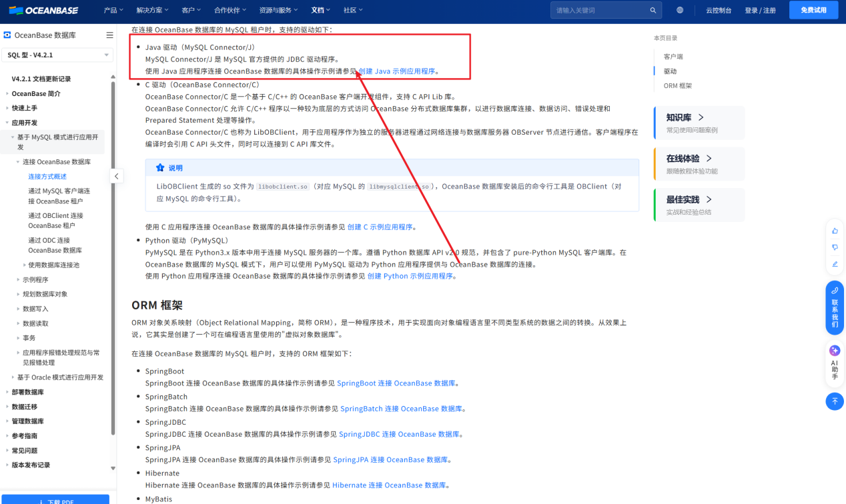The image size is (846, 504).
Task: Open Hibernate 连接 OceanBase 数据库 link
Action: click(x=389, y=485)
